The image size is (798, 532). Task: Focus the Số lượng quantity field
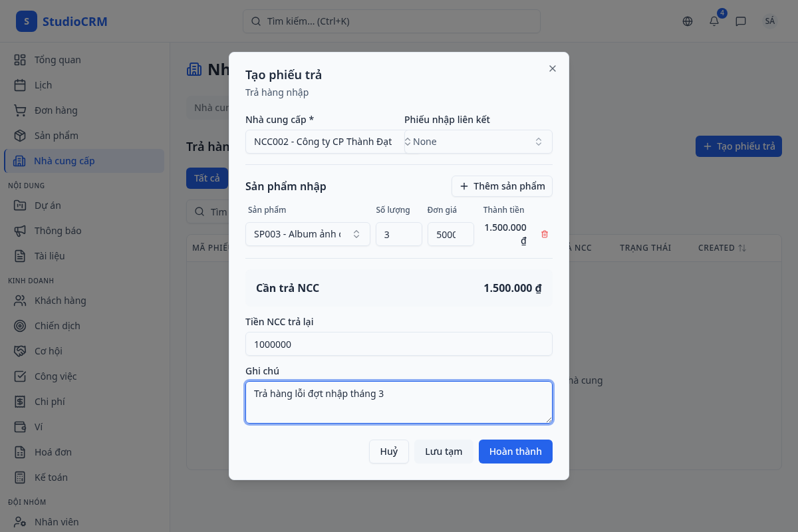(x=399, y=234)
